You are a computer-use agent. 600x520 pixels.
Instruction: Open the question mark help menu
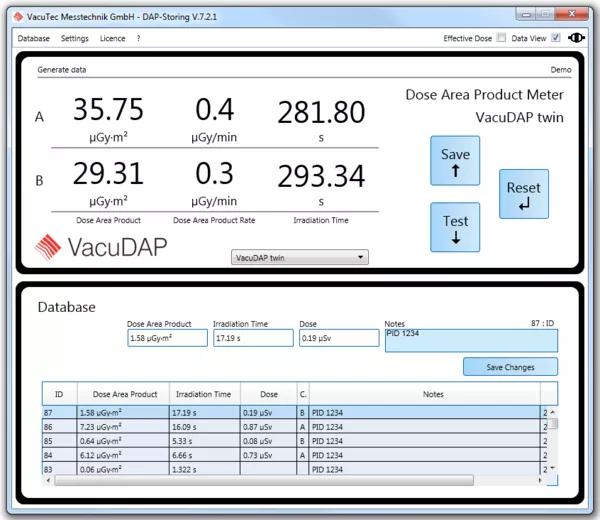(x=138, y=38)
